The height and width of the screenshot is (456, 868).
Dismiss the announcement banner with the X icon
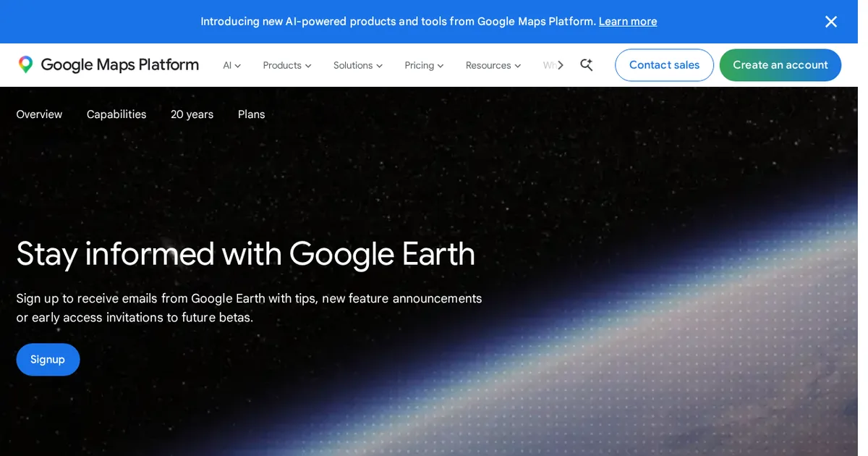pyautogui.click(x=830, y=22)
